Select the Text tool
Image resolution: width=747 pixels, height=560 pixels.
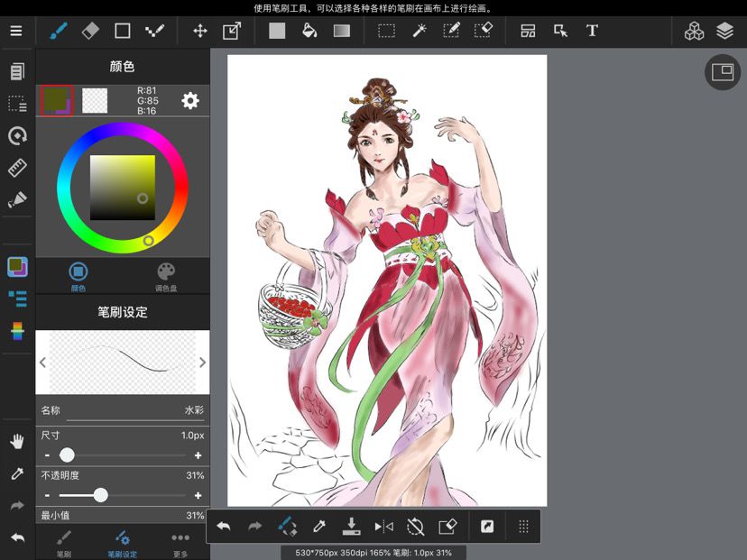point(592,31)
